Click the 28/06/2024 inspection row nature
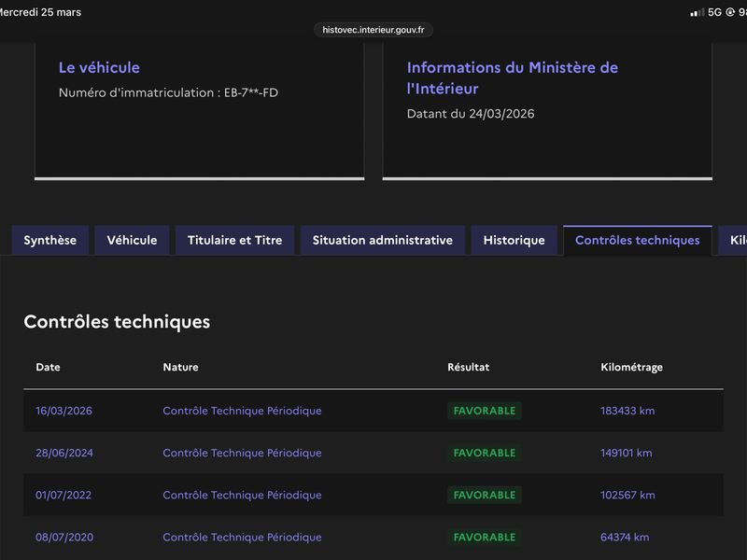The height and width of the screenshot is (560, 747). pyautogui.click(x=242, y=453)
